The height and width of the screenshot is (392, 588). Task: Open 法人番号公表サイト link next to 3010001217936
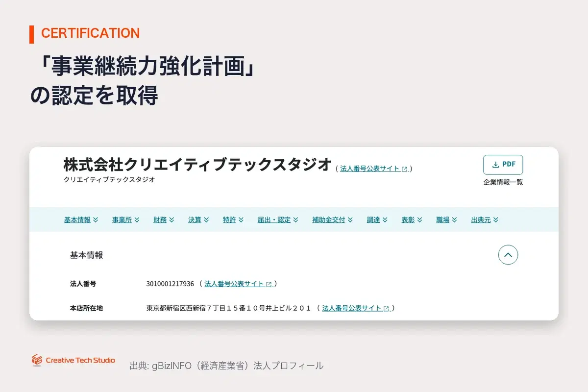[x=238, y=284]
